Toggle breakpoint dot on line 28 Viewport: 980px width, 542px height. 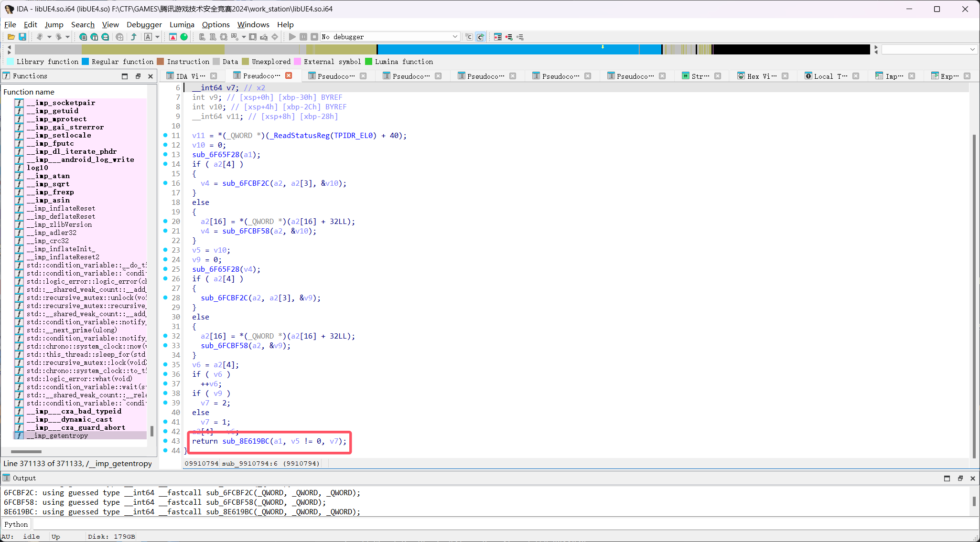point(165,298)
